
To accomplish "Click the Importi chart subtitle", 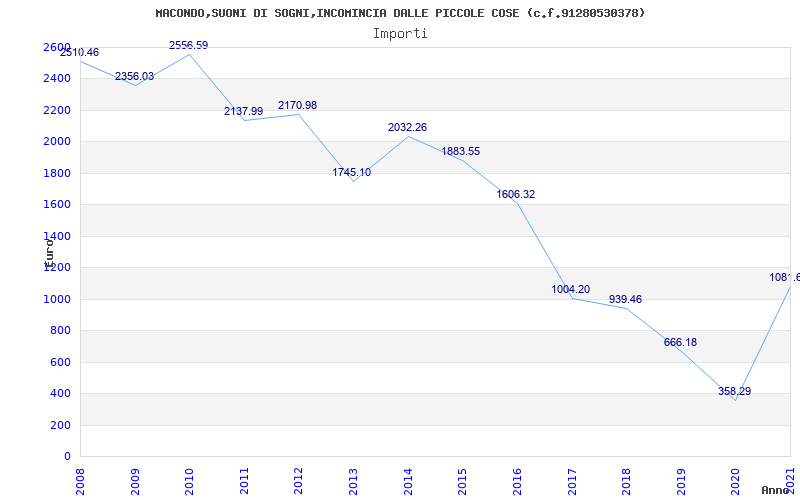I will (x=400, y=34).
